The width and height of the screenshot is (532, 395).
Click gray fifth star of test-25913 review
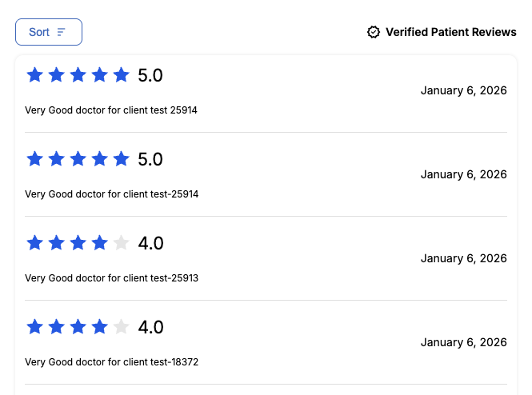click(x=121, y=243)
